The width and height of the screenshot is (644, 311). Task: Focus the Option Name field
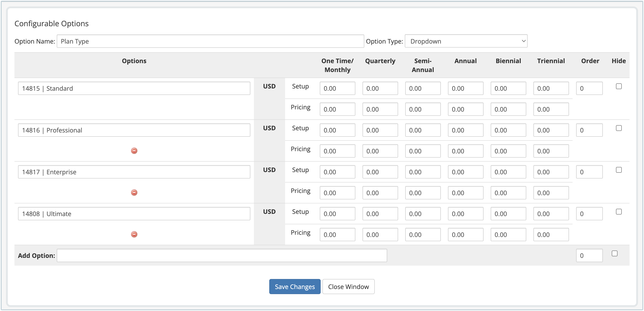(210, 41)
